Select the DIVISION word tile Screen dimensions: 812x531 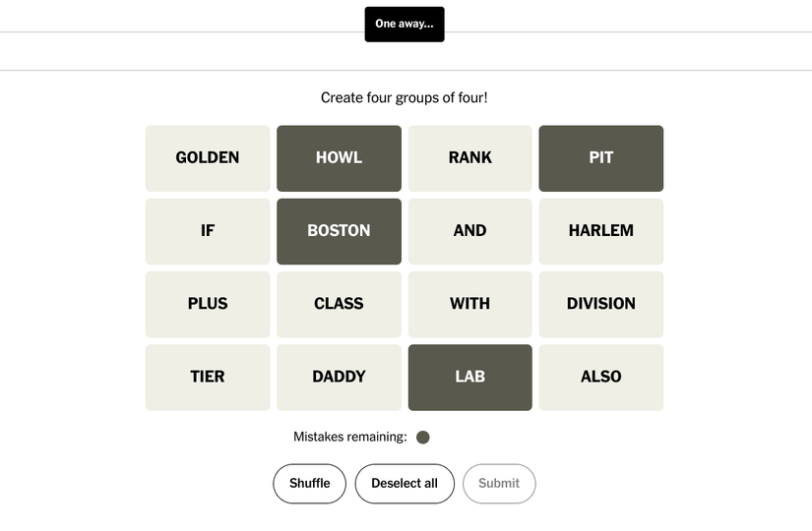[x=600, y=304]
